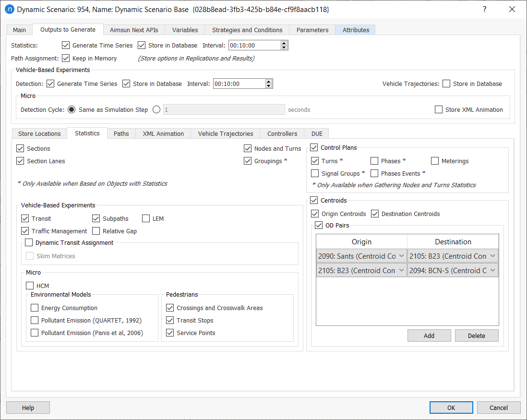Enable Vehicle Trajectories Store in Database
The height and width of the screenshot is (420, 527).
coord(446,84)
